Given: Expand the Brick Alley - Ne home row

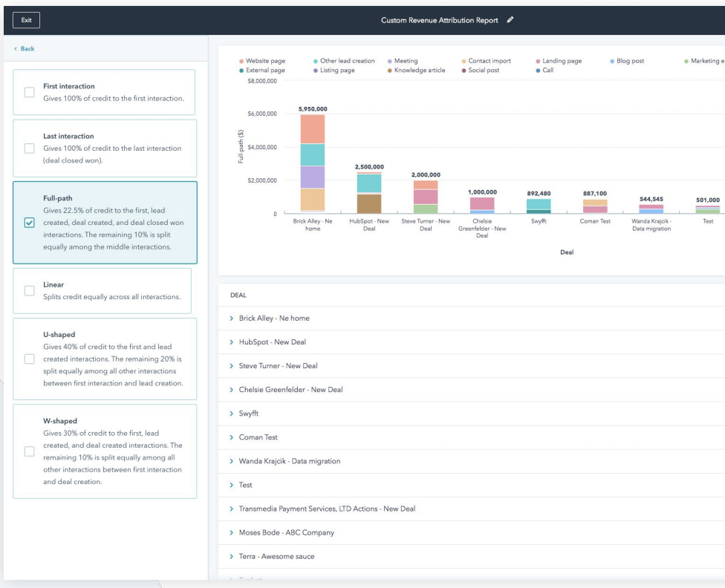Looking at the screenshot, I should pyautogui.click(x=231, y=318).
